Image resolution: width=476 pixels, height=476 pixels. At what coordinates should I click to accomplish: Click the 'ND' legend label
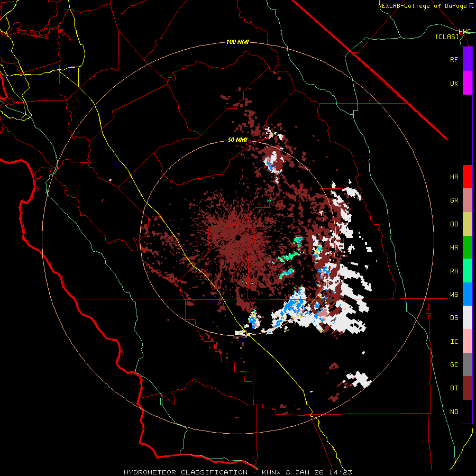pos(454,412)
